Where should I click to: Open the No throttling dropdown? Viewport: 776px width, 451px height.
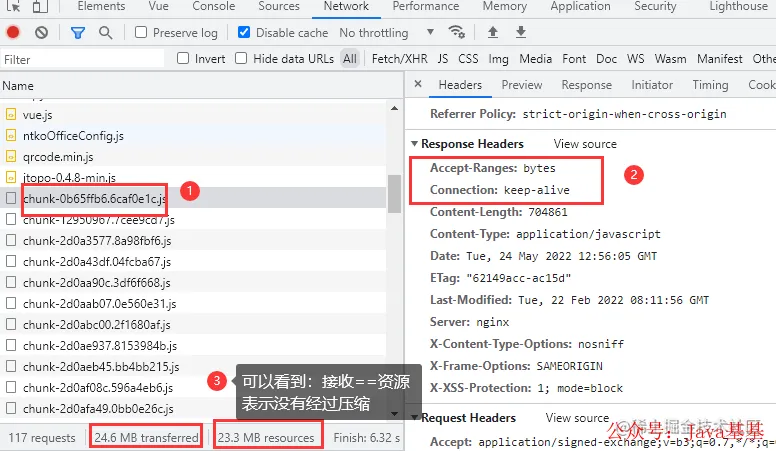387,33
